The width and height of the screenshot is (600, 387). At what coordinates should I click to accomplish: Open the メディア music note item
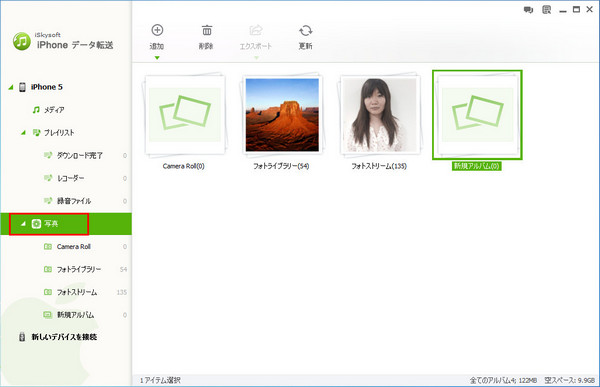(x=36, y=110)
